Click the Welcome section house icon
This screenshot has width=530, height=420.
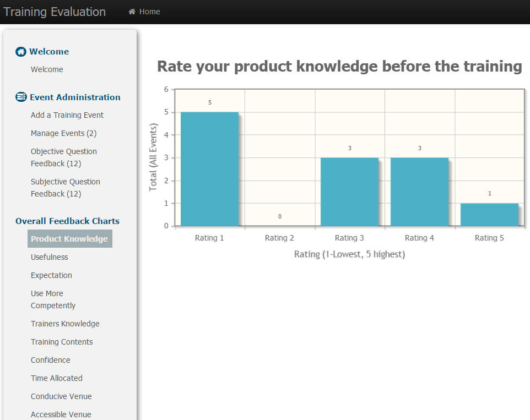(20, 52)
